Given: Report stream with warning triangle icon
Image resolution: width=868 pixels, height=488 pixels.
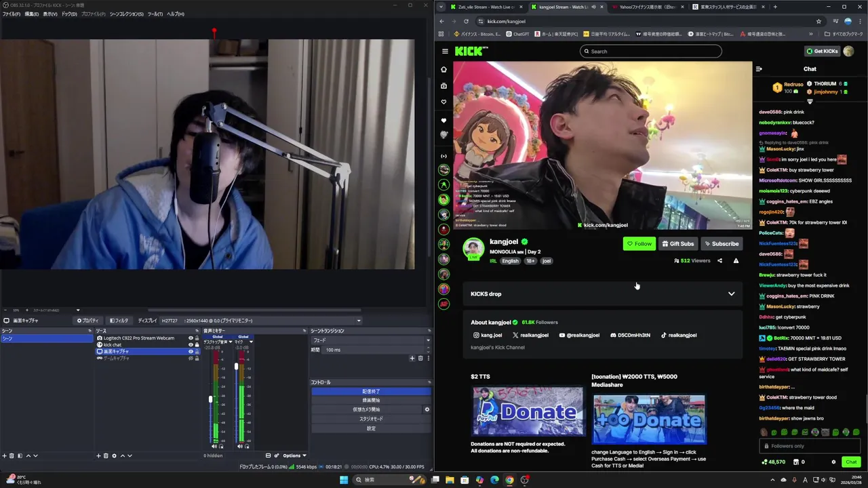Looking at the screenshot, I should tap(736, 261).
